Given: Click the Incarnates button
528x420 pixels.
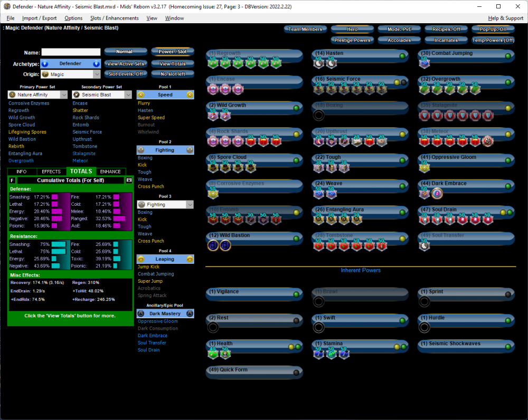Looking at the screenshot, I should 446,40.
